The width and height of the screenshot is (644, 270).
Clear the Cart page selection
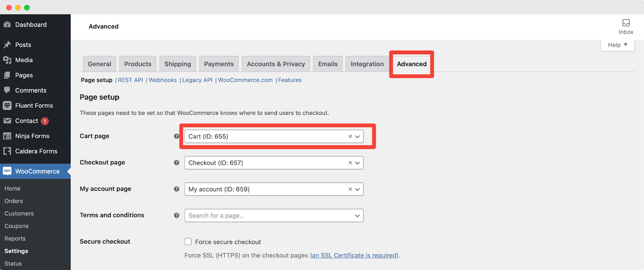(x=350, y=137)
